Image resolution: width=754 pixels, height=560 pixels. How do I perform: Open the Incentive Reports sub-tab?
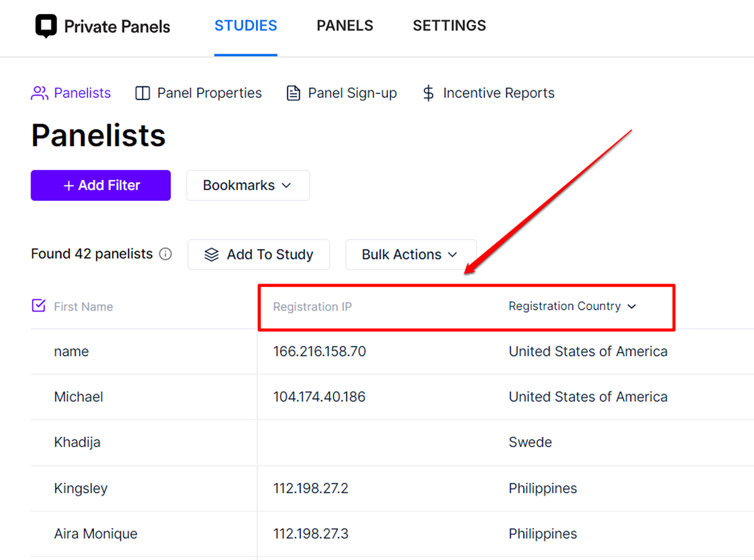(489, 93)
